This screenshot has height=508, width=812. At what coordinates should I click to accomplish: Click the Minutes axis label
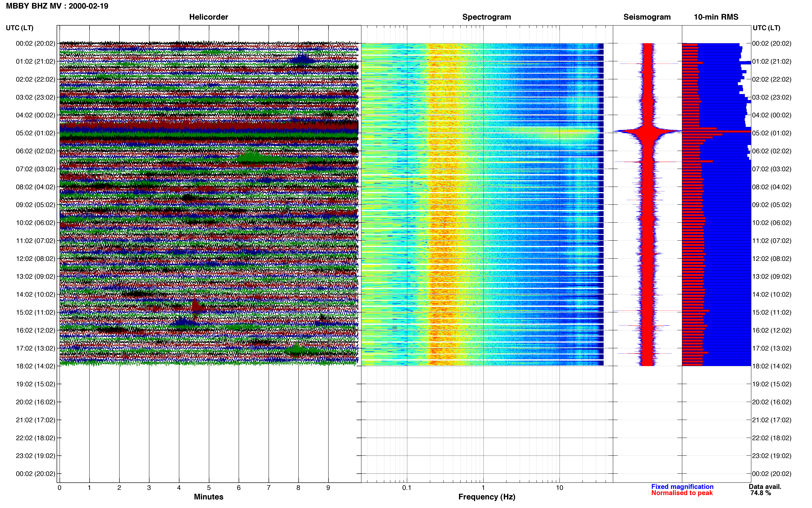click(209, 497)
